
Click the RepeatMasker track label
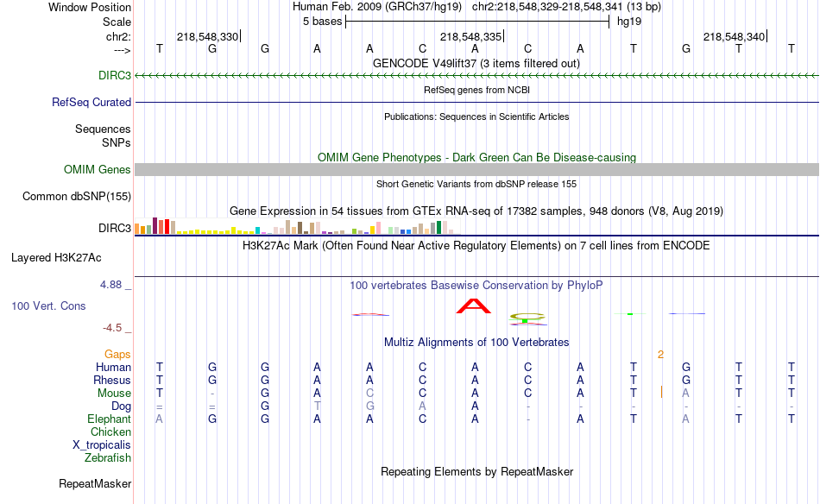click(x=95, y=484)
